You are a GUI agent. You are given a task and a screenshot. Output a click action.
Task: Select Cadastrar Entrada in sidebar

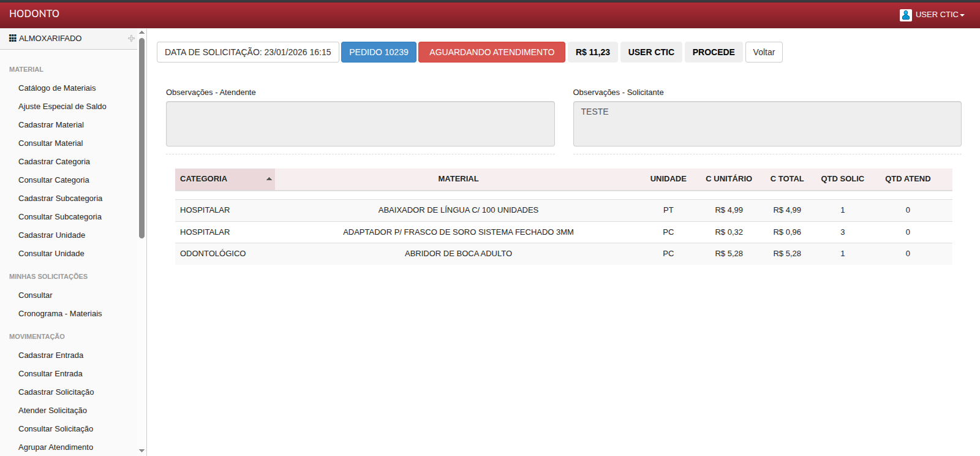[x=51, y=355]
